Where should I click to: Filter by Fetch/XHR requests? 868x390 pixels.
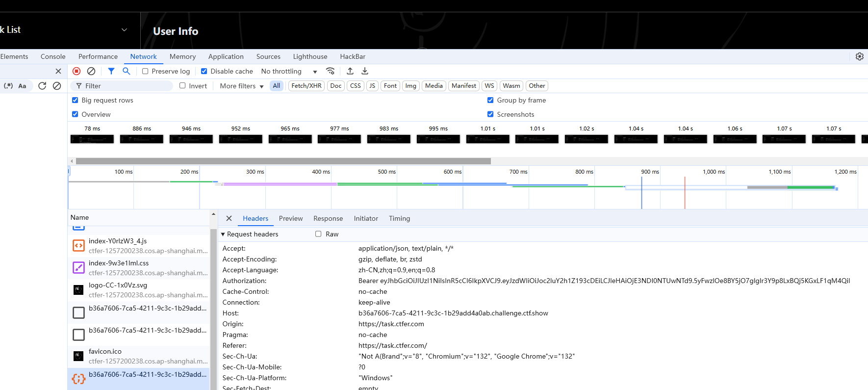pyautogui.click(x=306, y=86)
